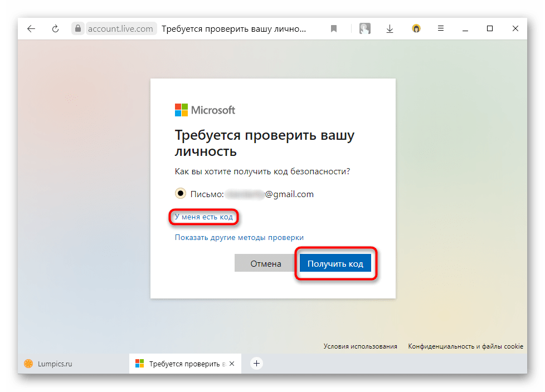Select the Письмо gmail.com radio option
Screen dimensions: 545x392
coord(181,194)
